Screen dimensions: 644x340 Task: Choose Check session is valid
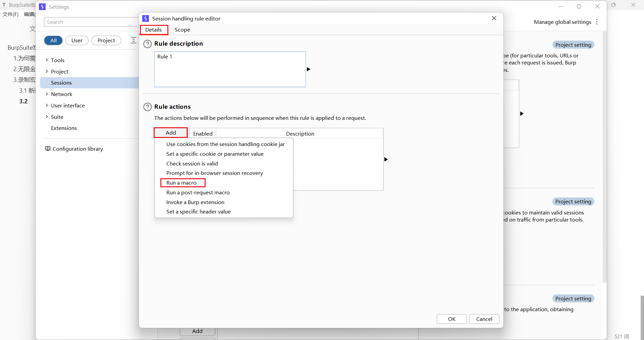(x=224, y=164)
